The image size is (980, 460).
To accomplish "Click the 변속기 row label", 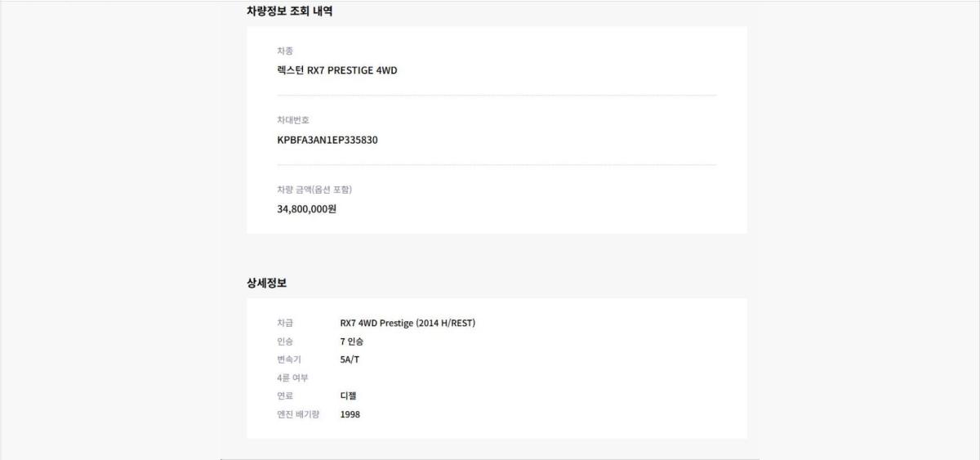I will (289, 360).
